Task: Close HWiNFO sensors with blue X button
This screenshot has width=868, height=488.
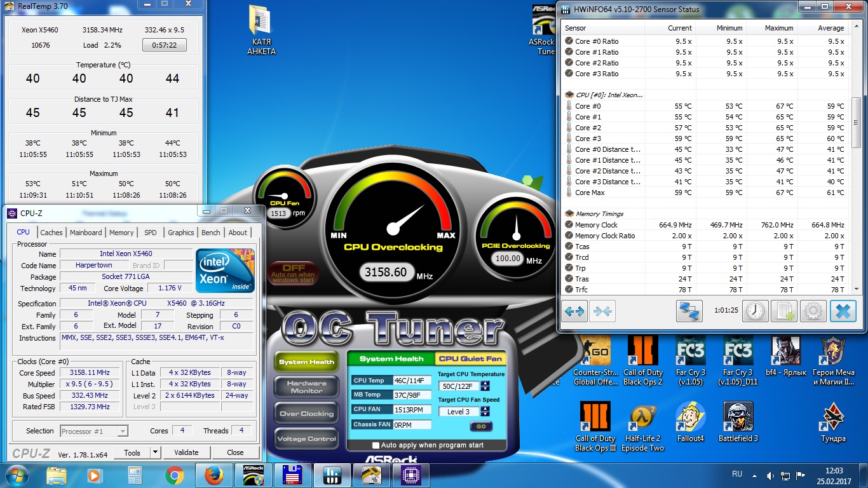Action: pyautogui.click(x=843, y=311)
